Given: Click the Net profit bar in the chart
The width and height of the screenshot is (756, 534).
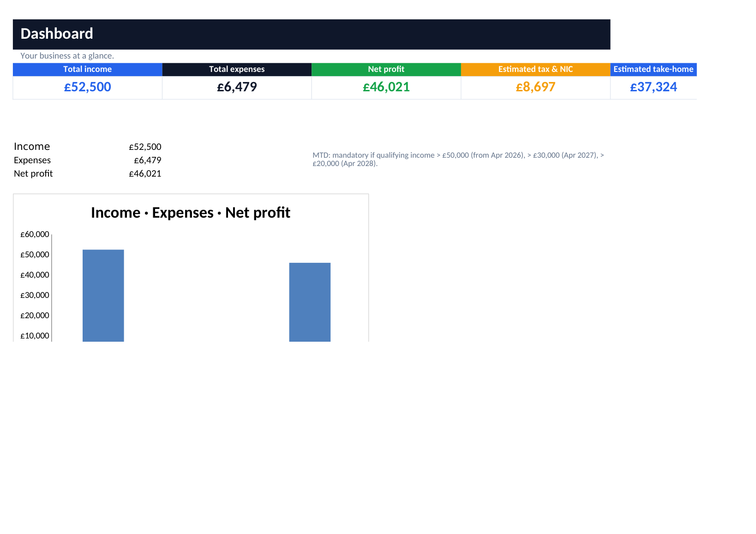Looking at the screenshot, I should (310, 302).
